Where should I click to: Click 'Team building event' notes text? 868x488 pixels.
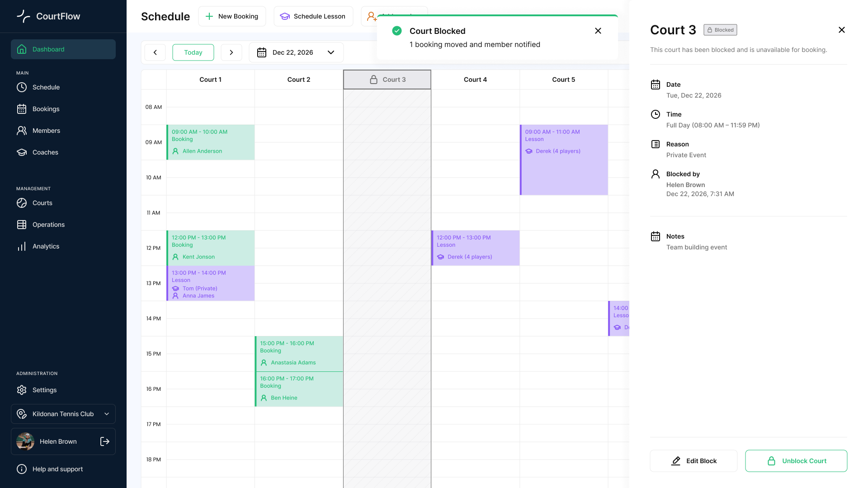(697, 247)
